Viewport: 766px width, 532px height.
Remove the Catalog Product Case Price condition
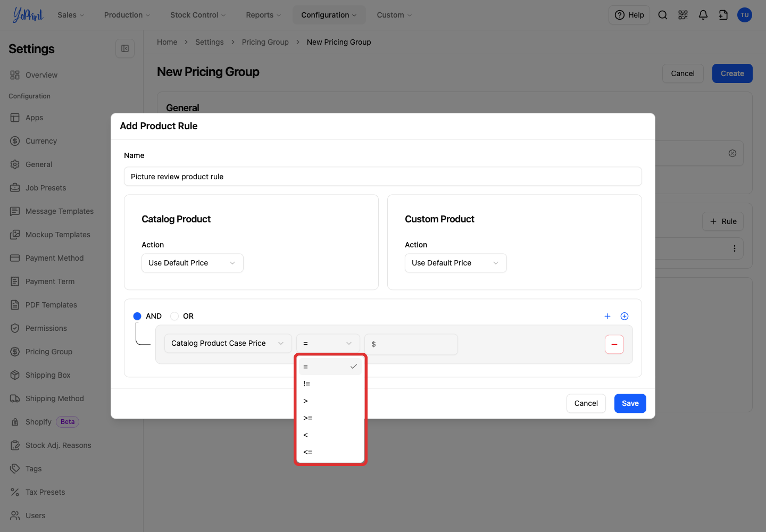[614, 344]
